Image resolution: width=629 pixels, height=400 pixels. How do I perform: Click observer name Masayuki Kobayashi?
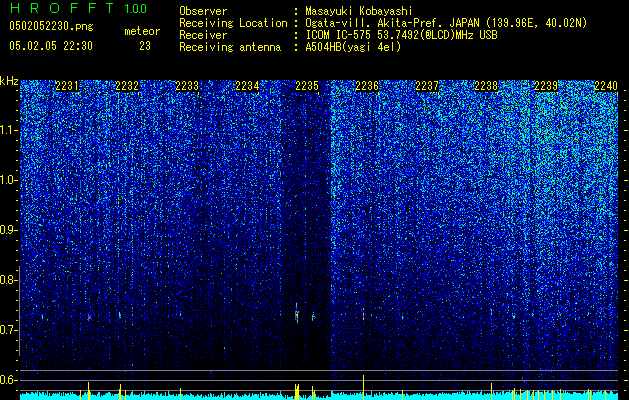359,12
